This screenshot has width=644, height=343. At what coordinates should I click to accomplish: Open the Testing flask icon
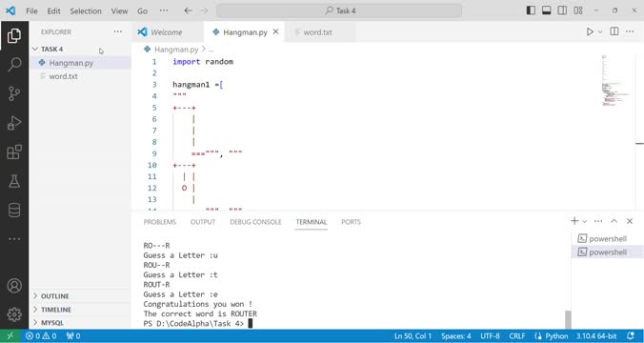click(14, 181)
